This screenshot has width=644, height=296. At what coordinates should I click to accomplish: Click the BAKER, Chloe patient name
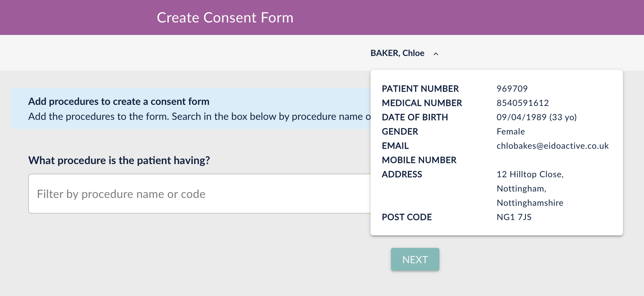(x=397, y=53)
